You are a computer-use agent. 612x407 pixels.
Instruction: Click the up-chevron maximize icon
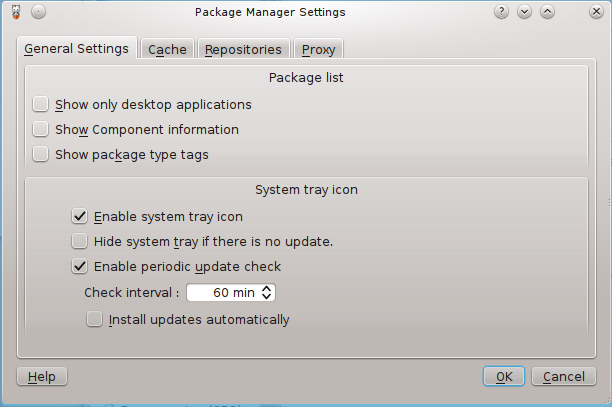coord(547,12)
